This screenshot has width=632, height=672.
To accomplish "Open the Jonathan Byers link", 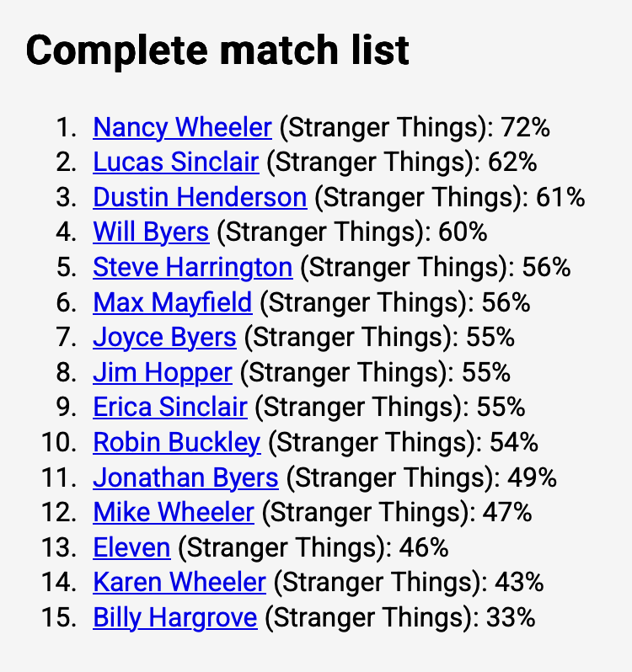I will [x=185, y=477].
